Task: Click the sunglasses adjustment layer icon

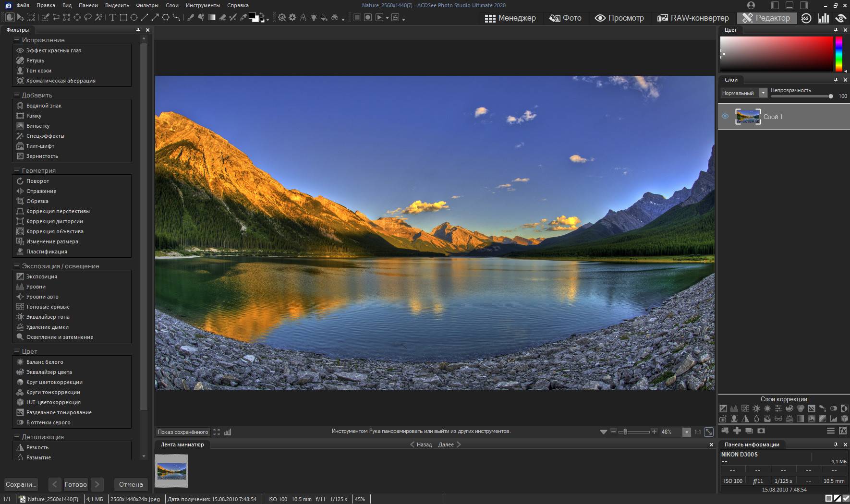Action: click(x=778, y=419)
